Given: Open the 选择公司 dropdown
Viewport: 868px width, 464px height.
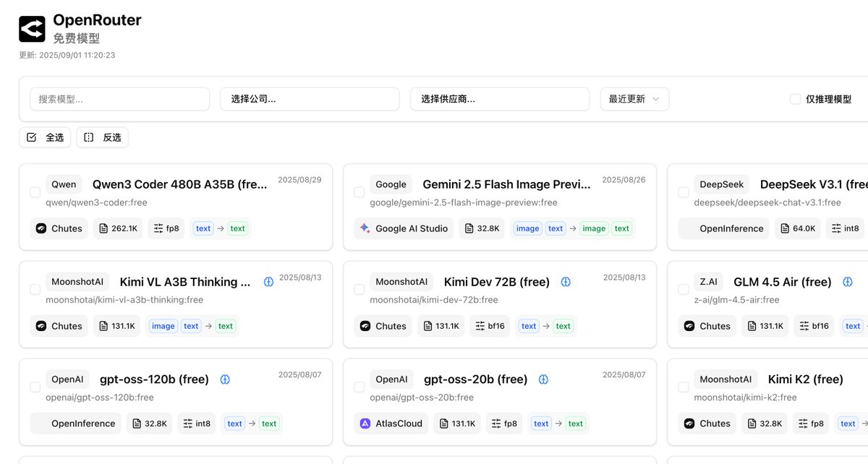Looking at the screenshot, I should [x=310, y=98].
